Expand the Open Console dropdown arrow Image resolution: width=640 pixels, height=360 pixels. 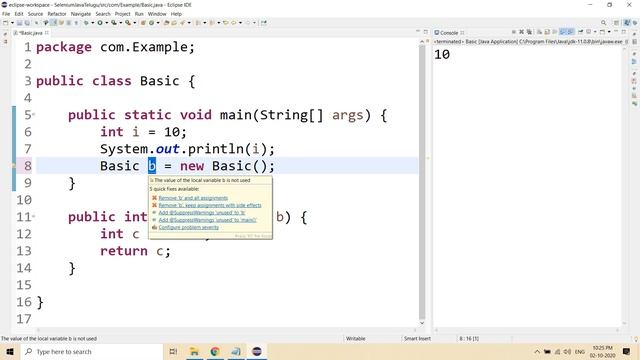(609, 32)
